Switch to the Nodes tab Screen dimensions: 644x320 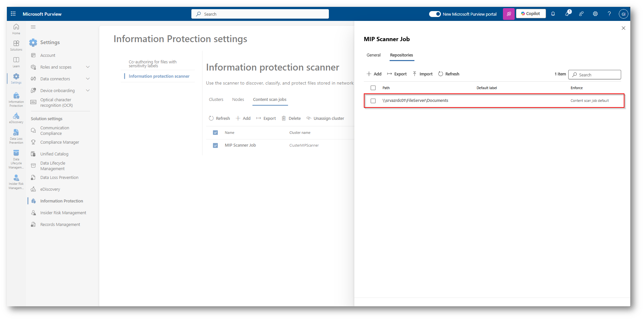pos(238,100)
